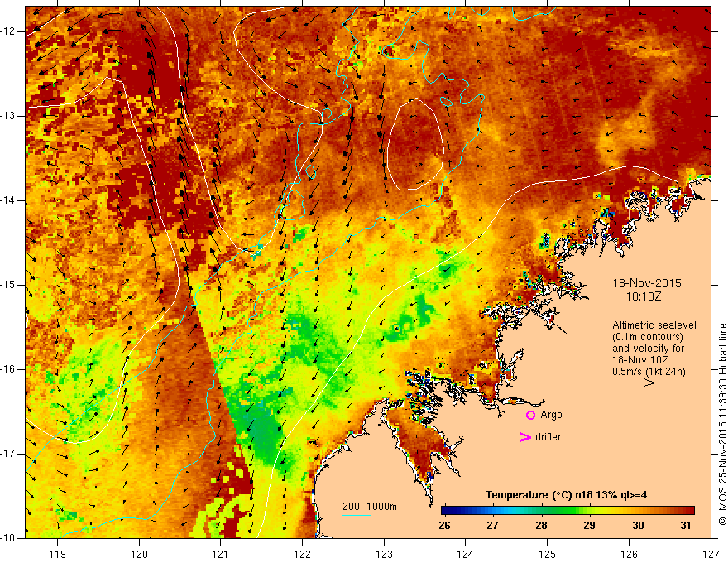728x563 pixels.
Task: Click latitude axis label '-16'
Action: pyautogui.click(x=8, y=369)
